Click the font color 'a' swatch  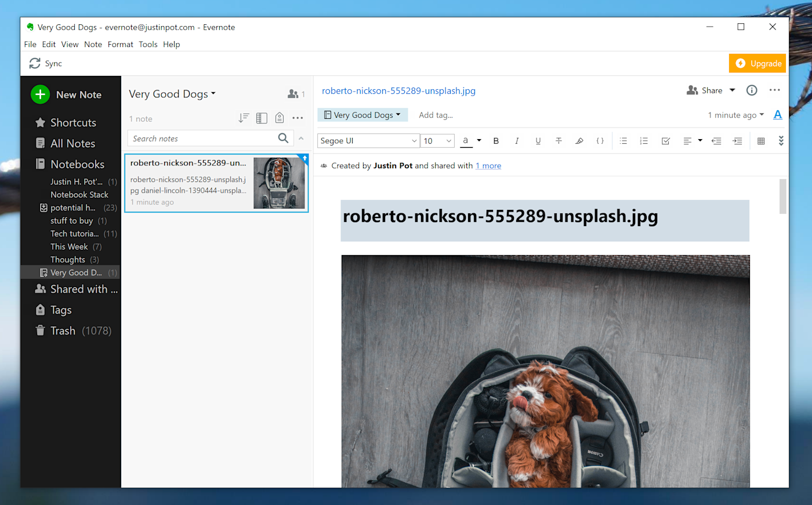click(x=466, y=141)
